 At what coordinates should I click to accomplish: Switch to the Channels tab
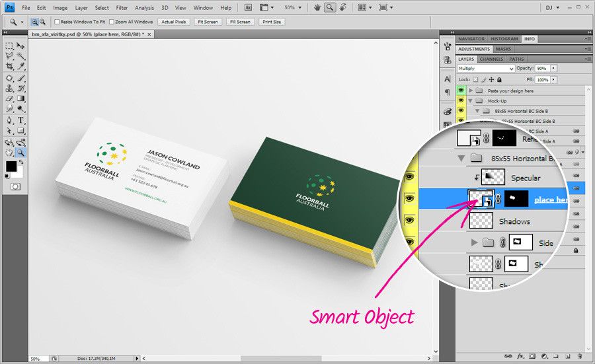click(x=491, y=59)
